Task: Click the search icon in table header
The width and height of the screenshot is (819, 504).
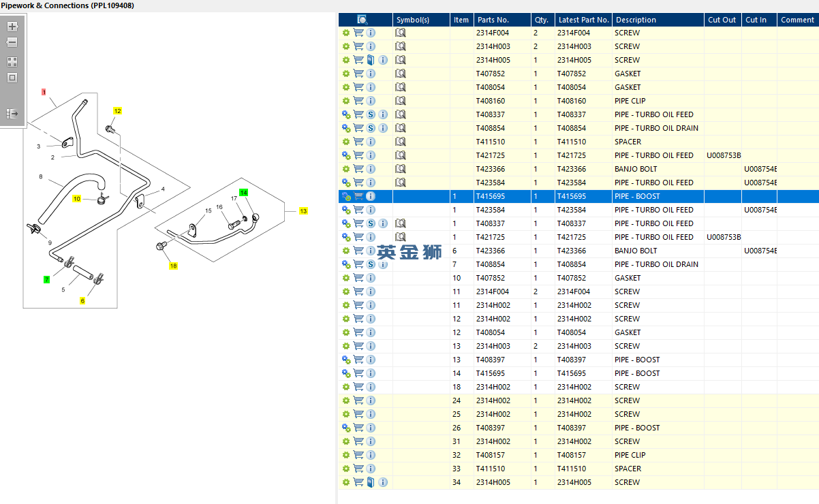Action: click(x=362, y=20)
